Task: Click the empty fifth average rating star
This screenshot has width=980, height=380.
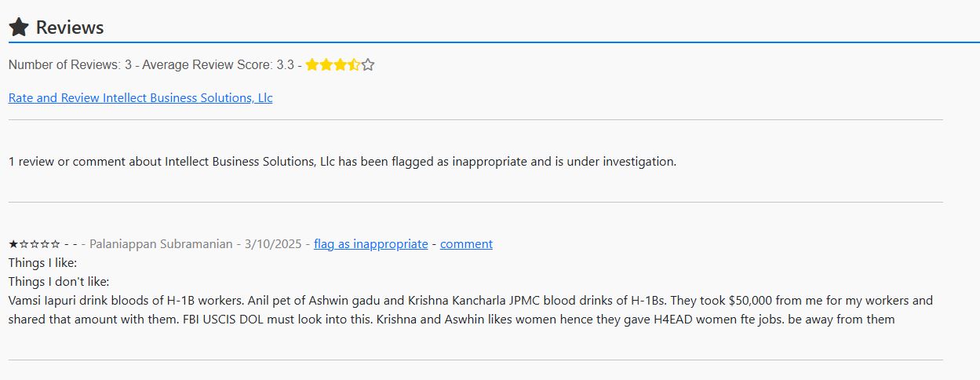Action: pyautogui.click(x=368, y=65)
